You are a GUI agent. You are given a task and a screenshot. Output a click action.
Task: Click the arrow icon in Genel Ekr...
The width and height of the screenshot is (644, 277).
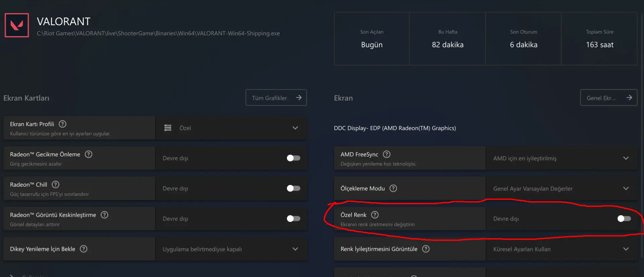click(629, 97)
